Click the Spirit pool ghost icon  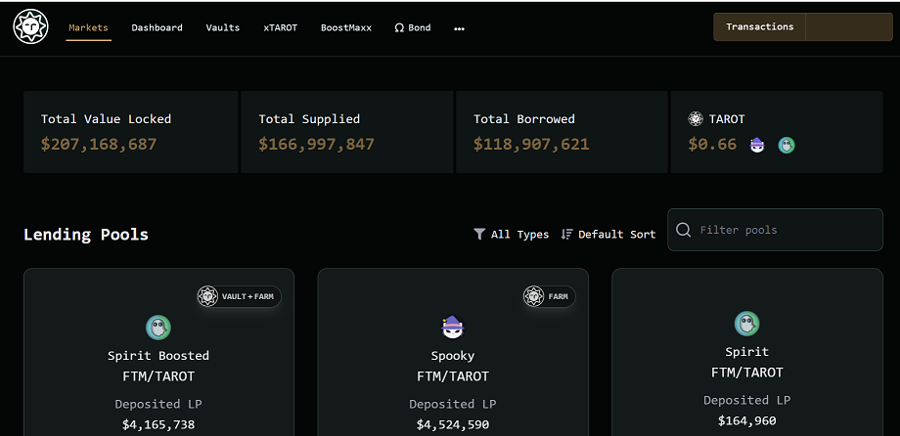click(747, 324)
